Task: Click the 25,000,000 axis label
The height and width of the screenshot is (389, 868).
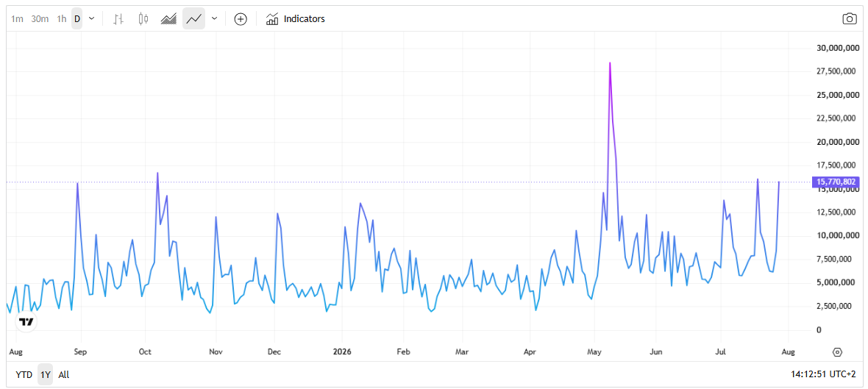Action: pos(838,95)
